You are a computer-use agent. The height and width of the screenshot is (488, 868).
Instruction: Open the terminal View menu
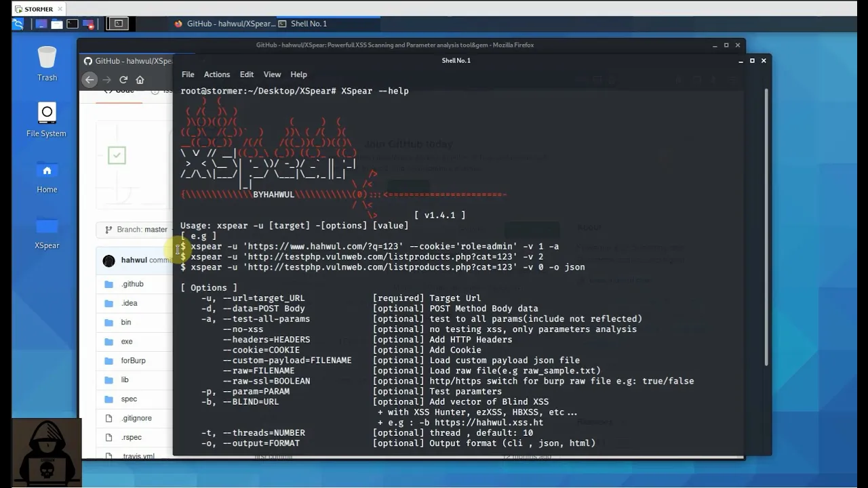[x=272, y=75]
